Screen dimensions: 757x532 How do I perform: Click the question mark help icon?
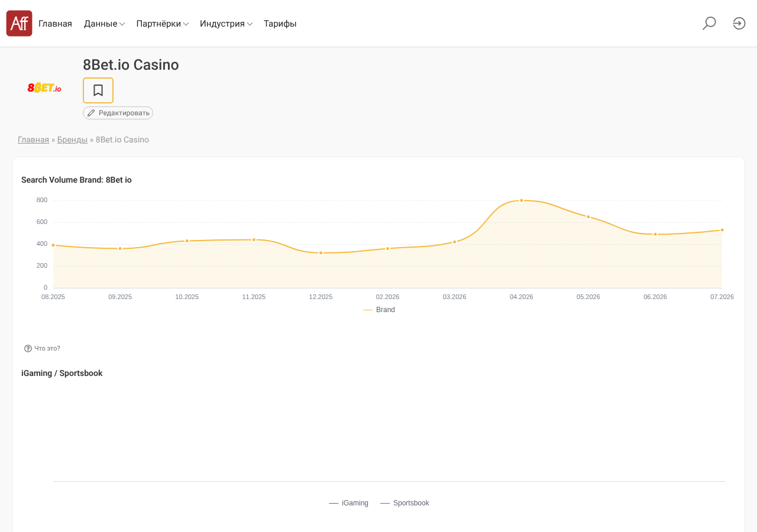click(x=28, y=348)
